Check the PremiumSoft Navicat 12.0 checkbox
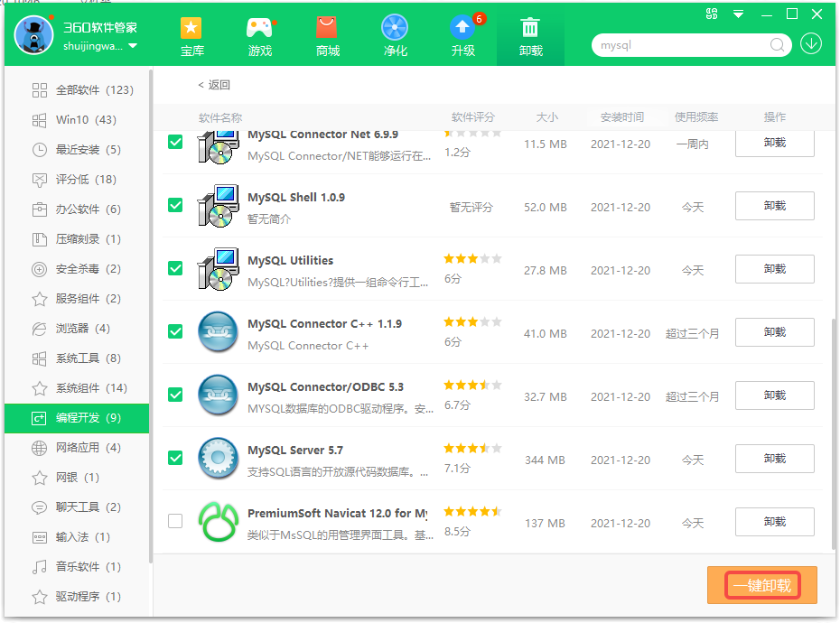Viewport: 840px width, 623px height. pos(175,521)
